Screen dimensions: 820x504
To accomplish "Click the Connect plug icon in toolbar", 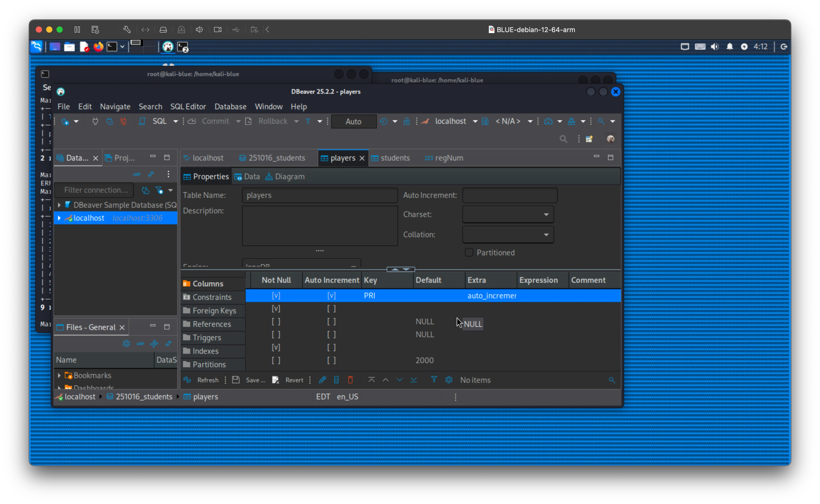I will pyautogui.click(x=95, y=121).
